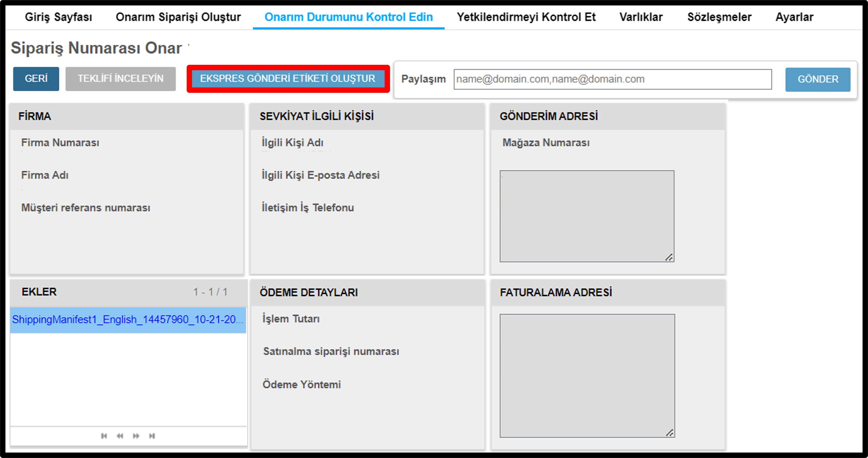Go to previous attachments page

tap(120, 436)
